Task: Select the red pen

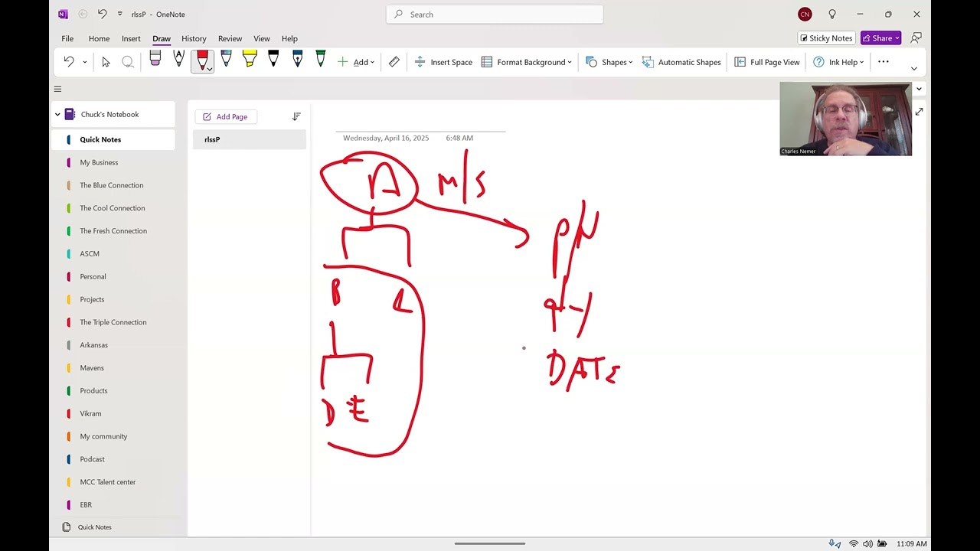Action: (202, 60)
